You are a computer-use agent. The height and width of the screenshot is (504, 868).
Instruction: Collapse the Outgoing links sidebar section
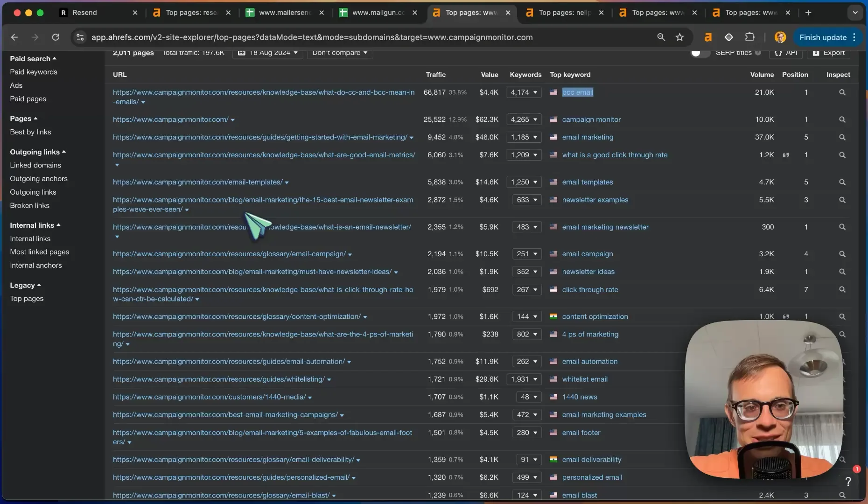tap(38, 152)
